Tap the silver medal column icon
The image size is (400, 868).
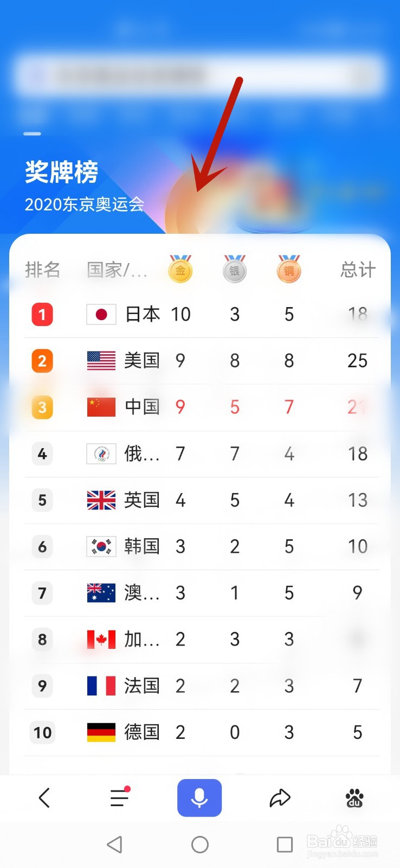235,269
